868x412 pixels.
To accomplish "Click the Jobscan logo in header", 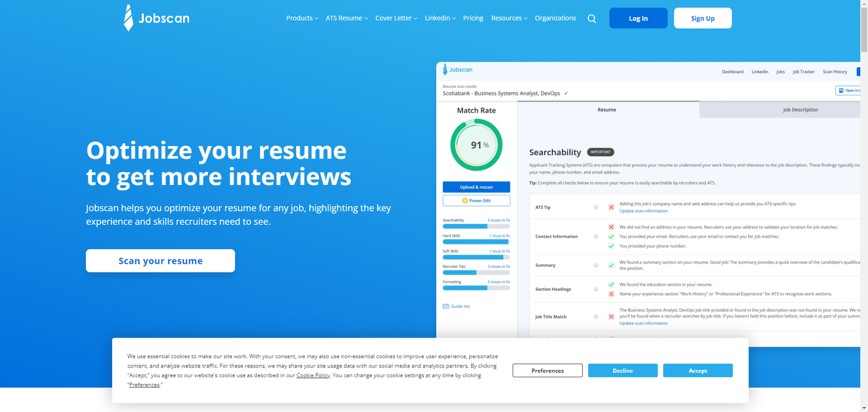I will tap(157, 18).
